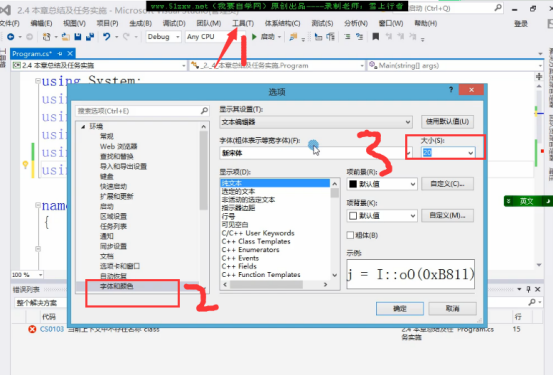Screen dimensions: 554x376
Task: Open the Help (帮助) menu
Action: click(x=426, y=23)
